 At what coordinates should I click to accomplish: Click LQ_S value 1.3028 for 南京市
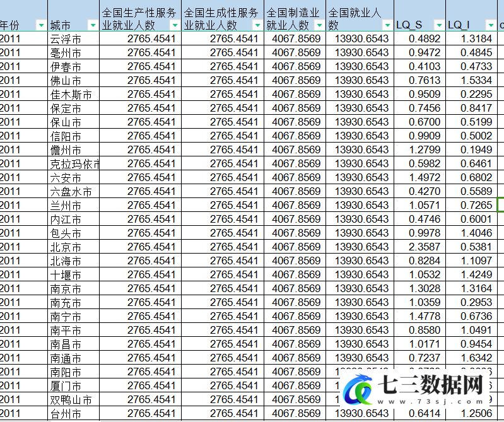pos(425,289)
